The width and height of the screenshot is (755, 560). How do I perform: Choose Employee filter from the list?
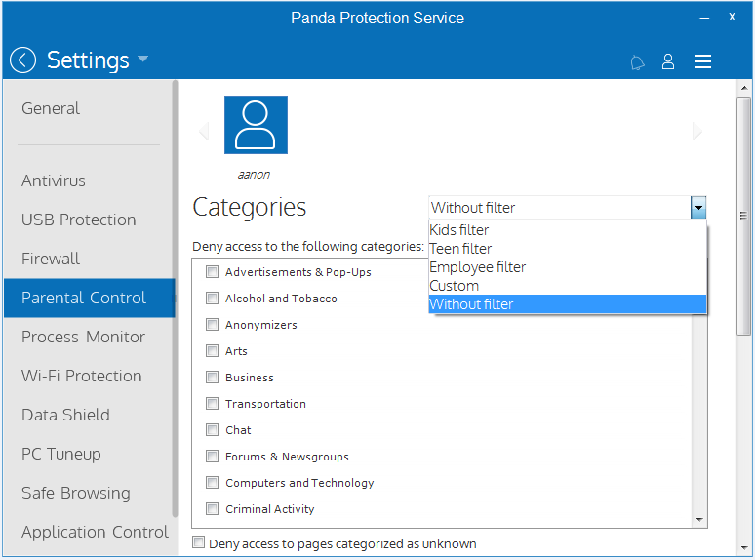point(567,267)
